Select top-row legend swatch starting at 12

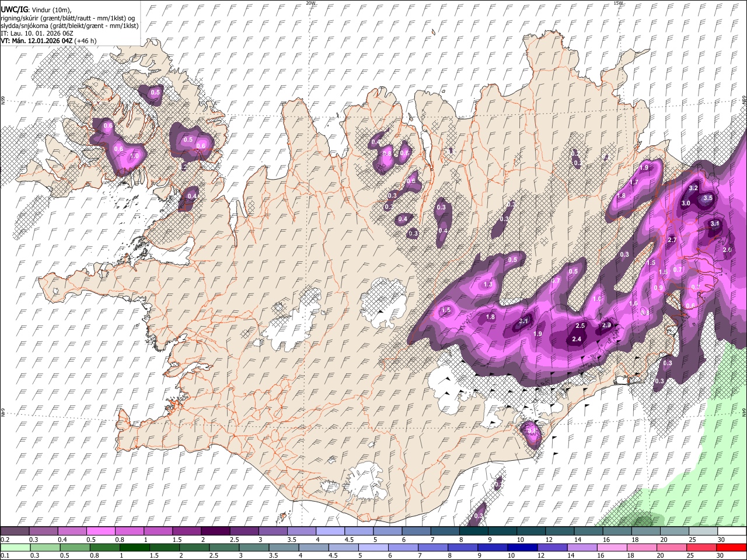coord(559,531)
